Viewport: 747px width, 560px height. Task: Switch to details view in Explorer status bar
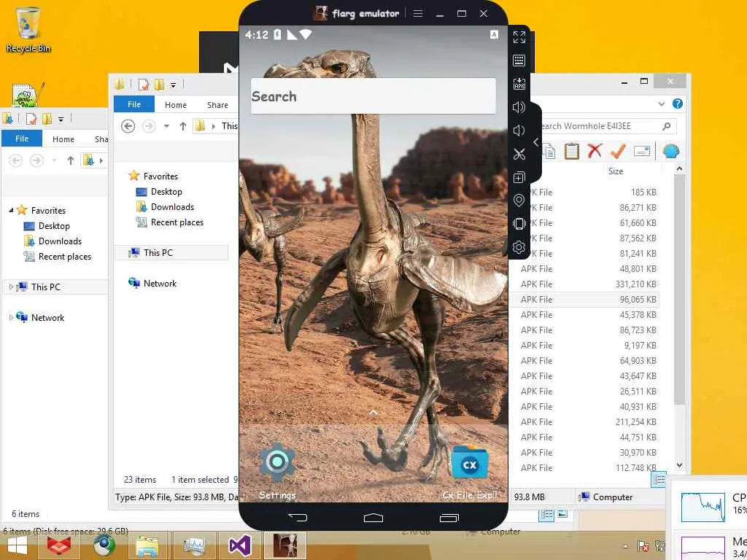coord(659,480)
